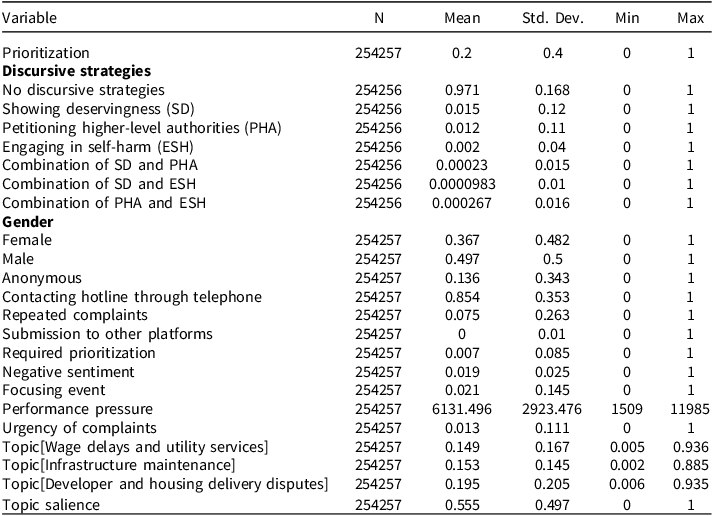Select 'Submission to other platforms' label

pos(107,334)
